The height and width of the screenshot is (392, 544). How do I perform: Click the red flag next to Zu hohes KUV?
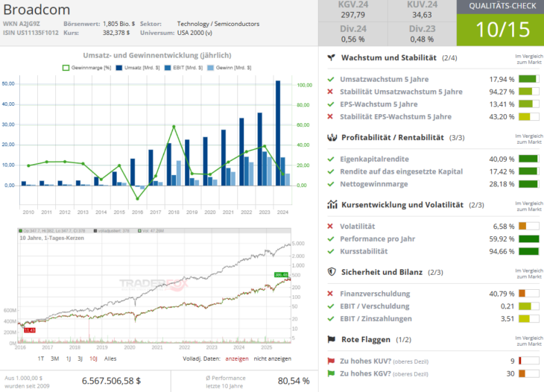click(x=331, y=361)
